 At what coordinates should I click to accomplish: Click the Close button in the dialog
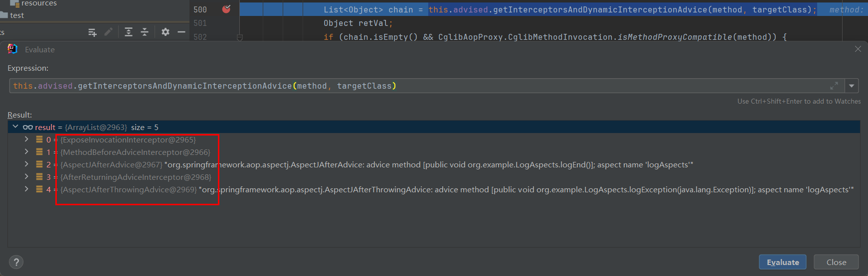[x=836, y=262]
